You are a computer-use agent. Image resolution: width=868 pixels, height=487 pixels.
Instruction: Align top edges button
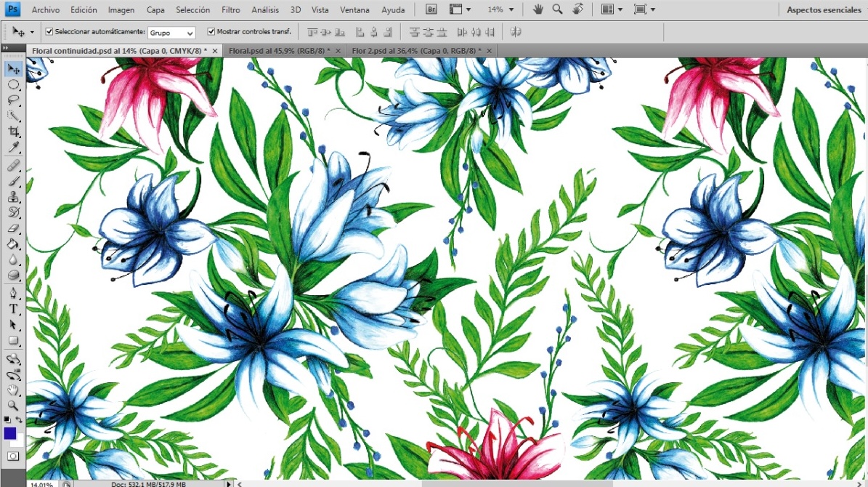pyautogui.click(x=312, y=32)
